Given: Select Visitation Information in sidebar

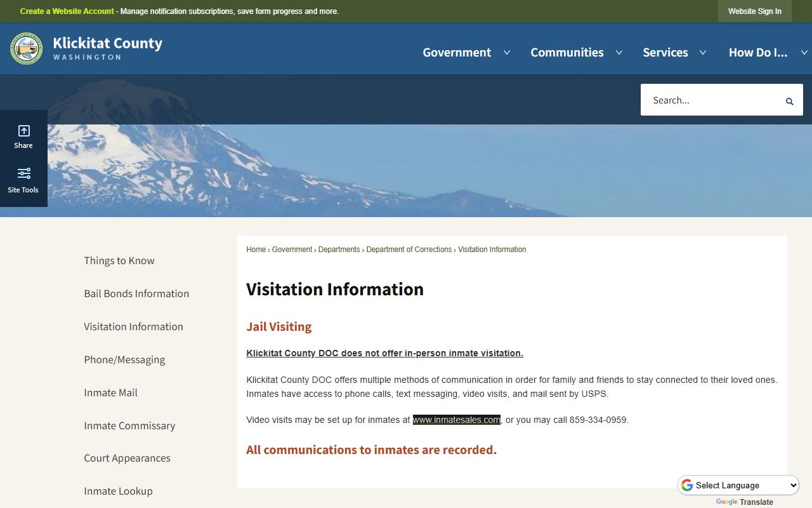Looking at the screenshot, I should [x=133, y=326].
